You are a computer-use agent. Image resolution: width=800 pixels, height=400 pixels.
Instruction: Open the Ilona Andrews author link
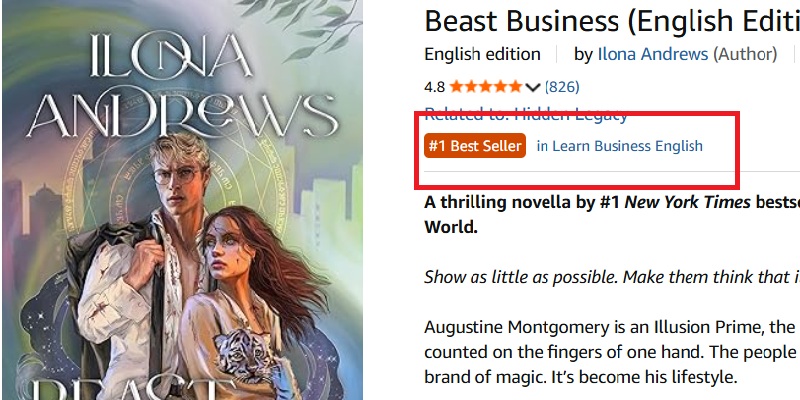pyautogui.click(x=653, y=54)
